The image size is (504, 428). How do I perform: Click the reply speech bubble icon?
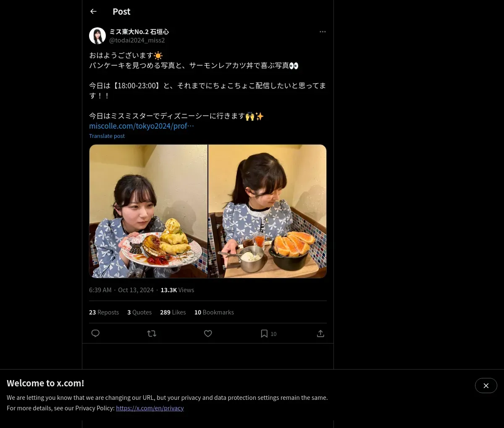click(x=95, y=333)
